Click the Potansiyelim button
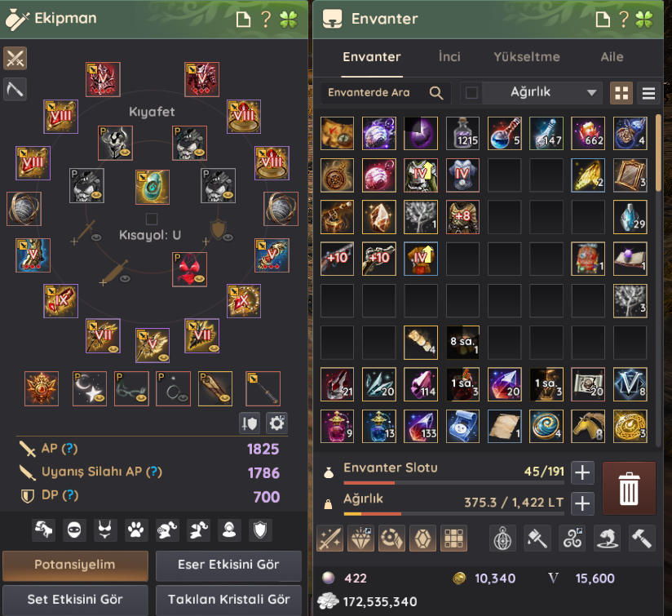This screenshot has height=616, width=672. pos(75,565)
